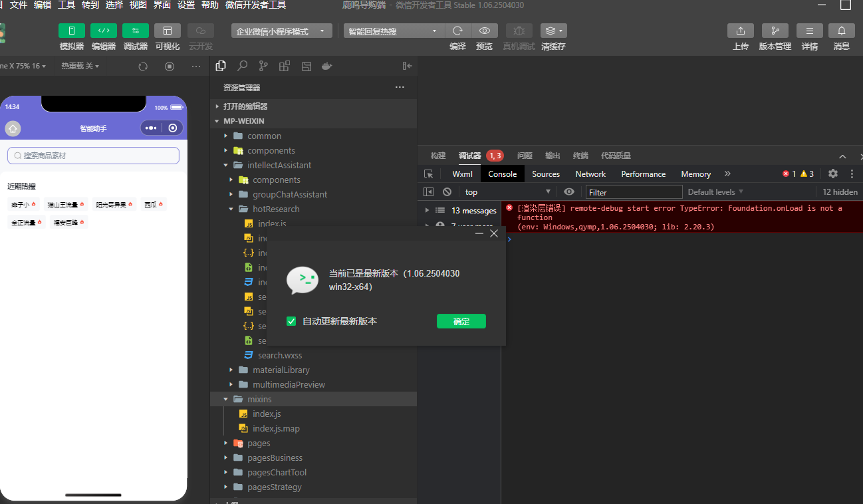Stop the simulator with the stop icon
Viewport: 863px width, 504px height.
tap(170, 66)
